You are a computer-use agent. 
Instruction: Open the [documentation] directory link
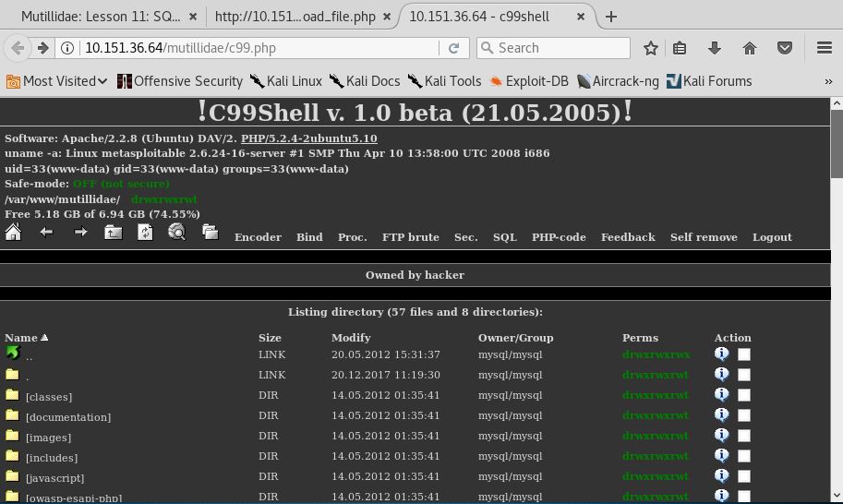[68, 417]
